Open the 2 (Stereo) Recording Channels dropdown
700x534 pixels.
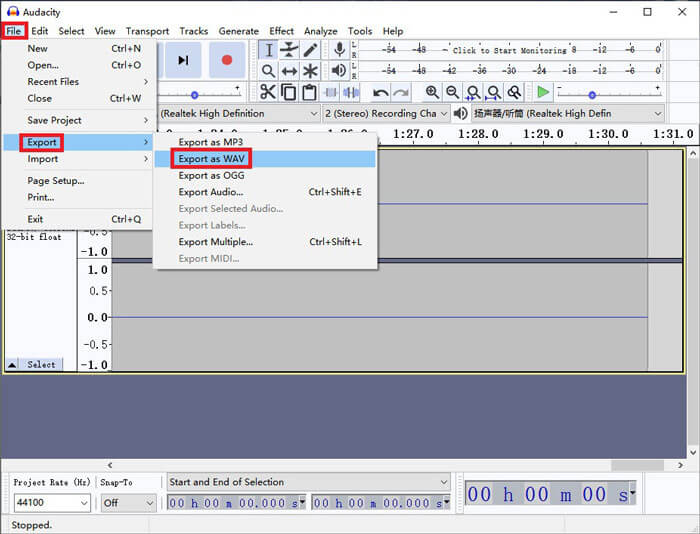(386, 113)
